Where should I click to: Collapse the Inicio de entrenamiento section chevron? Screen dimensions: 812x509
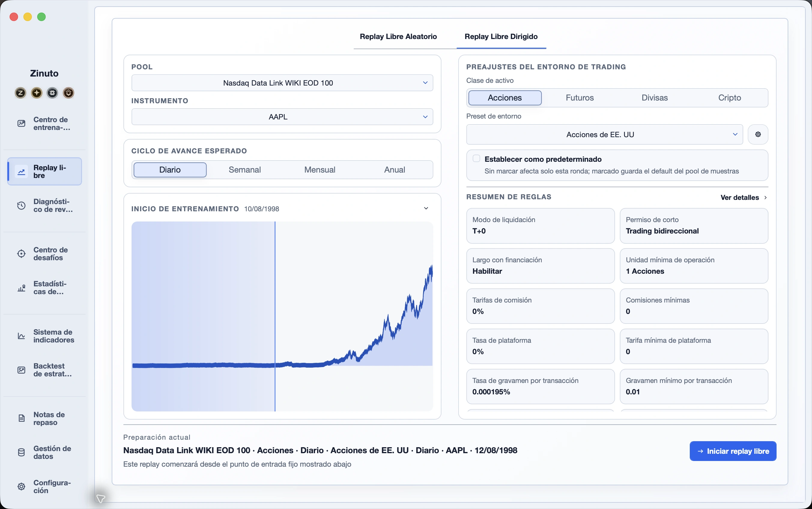(426, 208)
